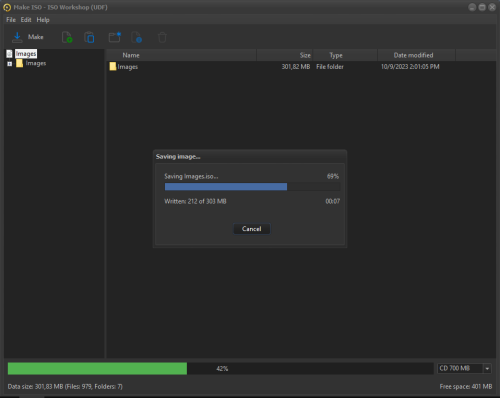Click the Free space 401 MB status text
The image size is (500, 398).
(466, 387)
